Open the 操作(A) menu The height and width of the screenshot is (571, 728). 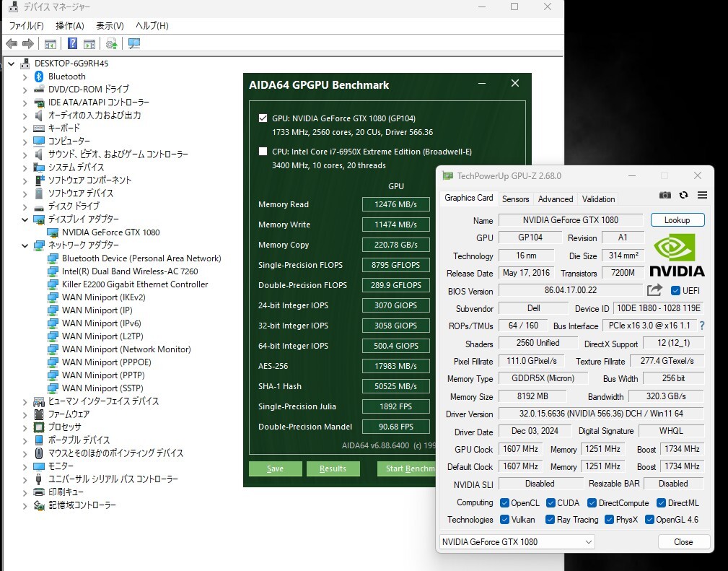click(70, 25)
